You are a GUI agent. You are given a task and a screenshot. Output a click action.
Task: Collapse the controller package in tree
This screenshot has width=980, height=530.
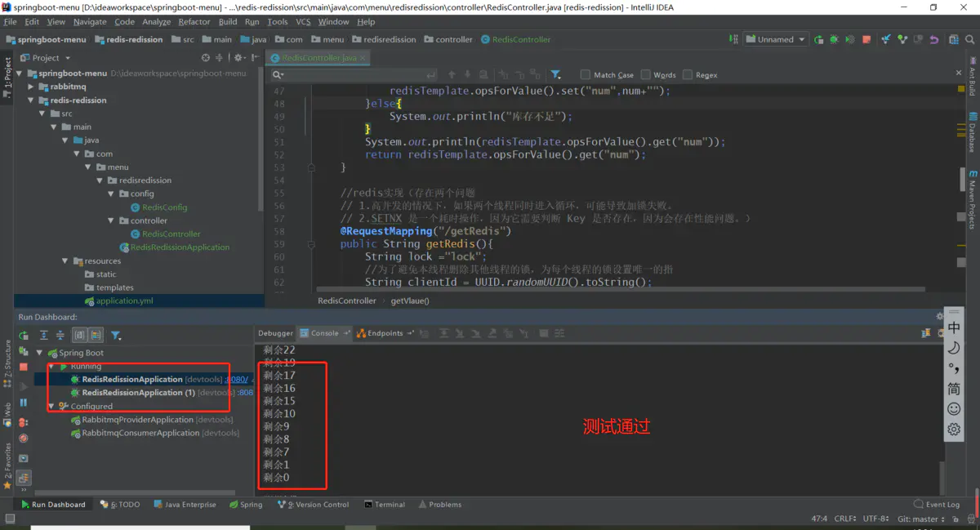click(111, 220)
